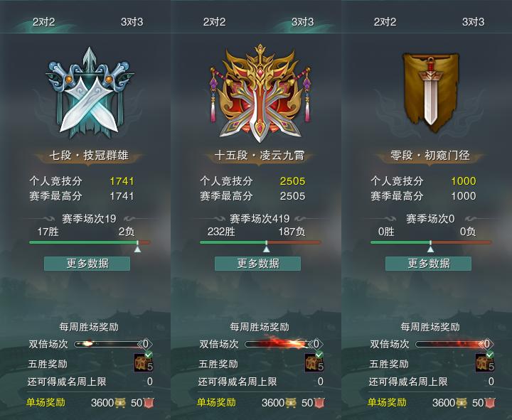Select 3对3 tab in right panel
The width and height of the screenshot is (512, 420).
(x=474, y=22)
